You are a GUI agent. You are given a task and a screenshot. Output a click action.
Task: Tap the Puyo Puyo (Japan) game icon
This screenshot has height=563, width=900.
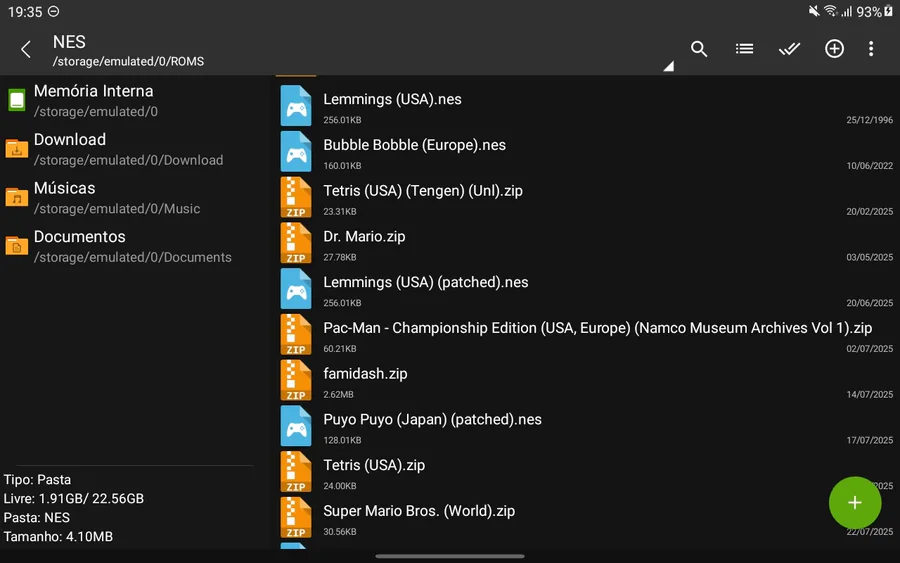coord(296,426)
